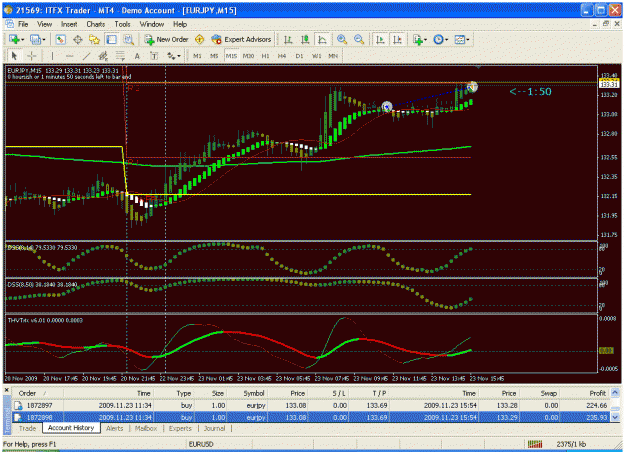This screenshot has height=452, width=625.
Task: Select the Trendline drawing tool
Action: [86, 56]
